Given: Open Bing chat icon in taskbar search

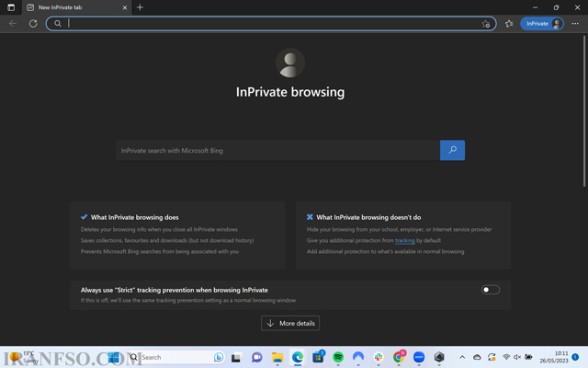Looking at the screenshot, I should click(219, 357).
